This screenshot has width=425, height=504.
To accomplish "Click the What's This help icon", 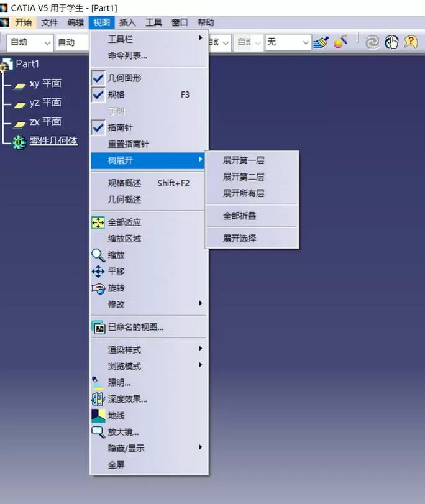I will 411,42.
